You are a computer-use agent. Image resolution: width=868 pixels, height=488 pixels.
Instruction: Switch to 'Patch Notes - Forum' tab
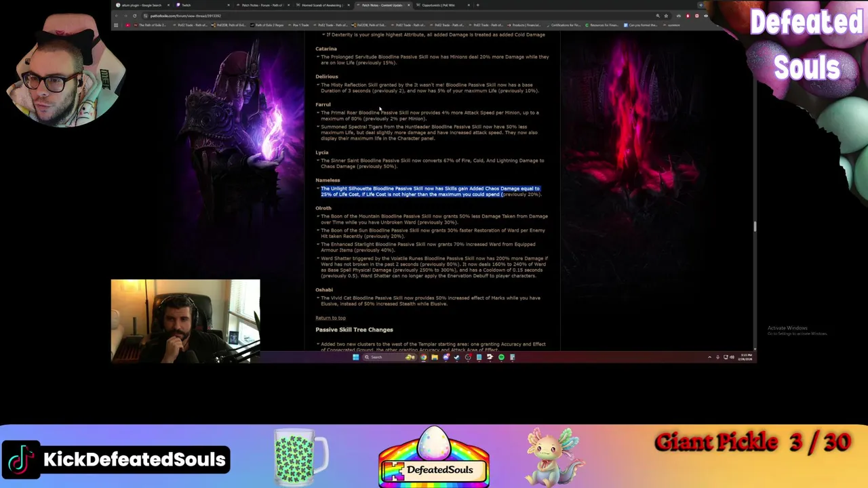[x=264, y=5]
